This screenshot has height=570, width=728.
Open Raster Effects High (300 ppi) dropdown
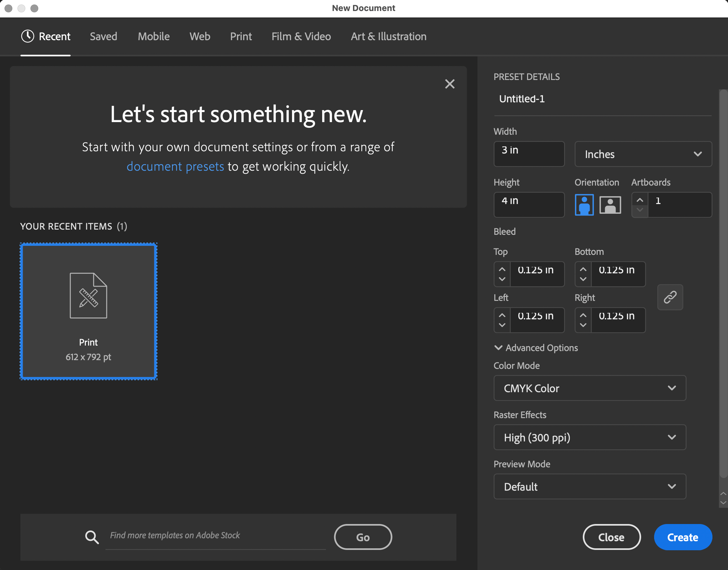(590, 437)
